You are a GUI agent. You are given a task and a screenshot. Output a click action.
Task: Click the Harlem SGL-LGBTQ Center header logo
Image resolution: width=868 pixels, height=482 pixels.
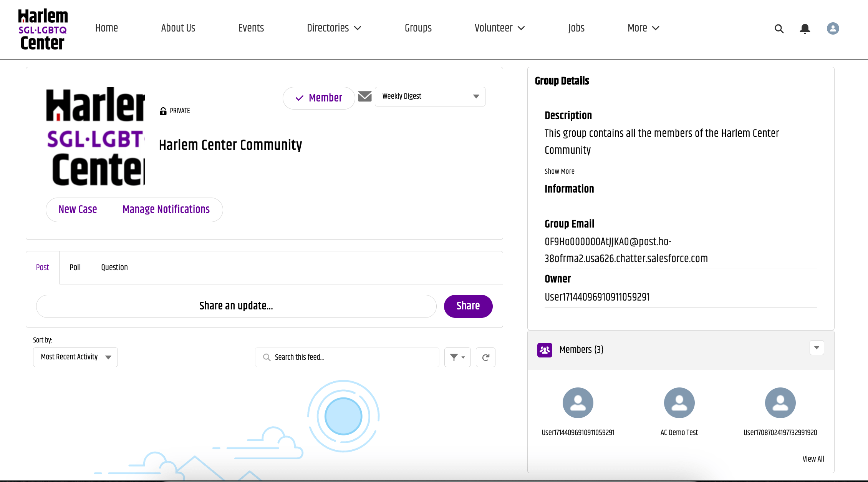43,30
